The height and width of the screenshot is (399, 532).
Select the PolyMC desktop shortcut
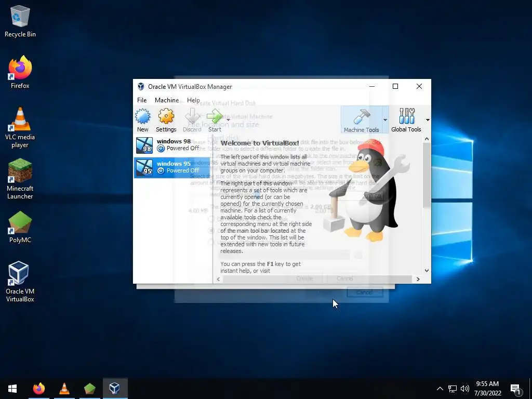[20, 227]
